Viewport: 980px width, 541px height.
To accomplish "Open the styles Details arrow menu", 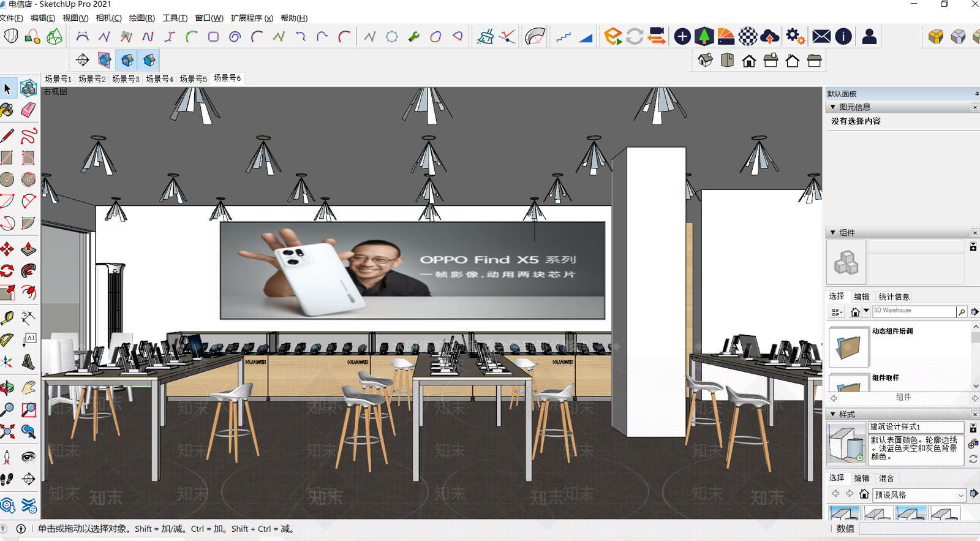I will pos(974,493).
